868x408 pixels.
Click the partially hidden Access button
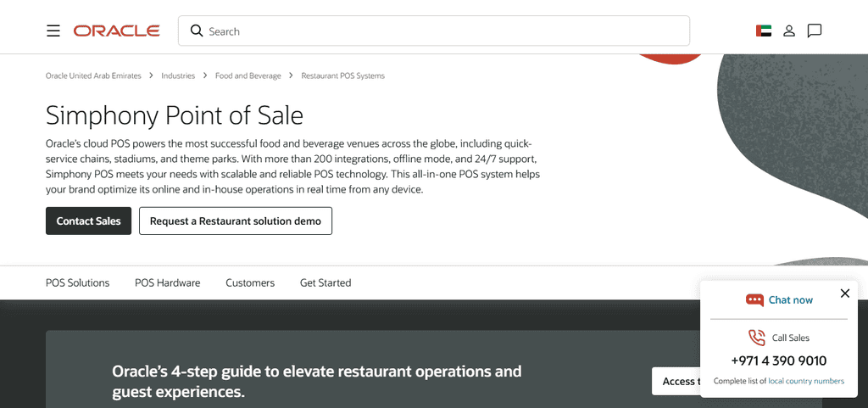point(676,381)
